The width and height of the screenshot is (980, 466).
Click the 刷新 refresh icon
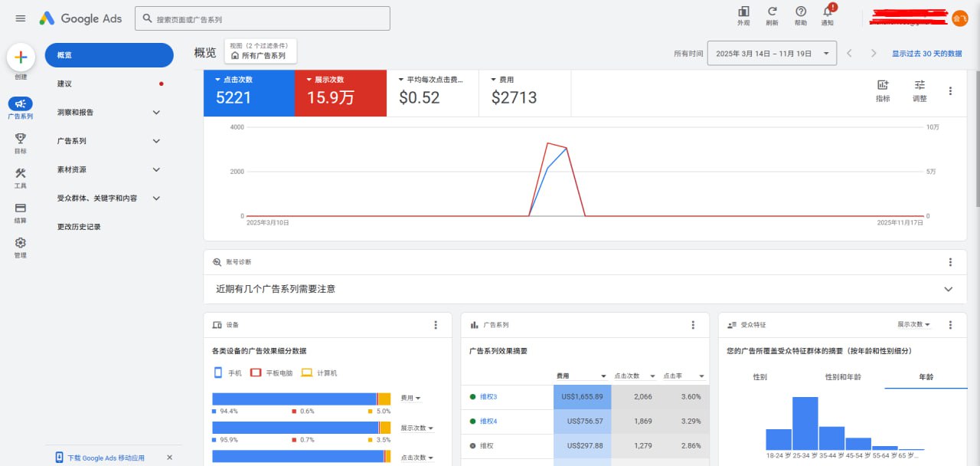[772, 13]
